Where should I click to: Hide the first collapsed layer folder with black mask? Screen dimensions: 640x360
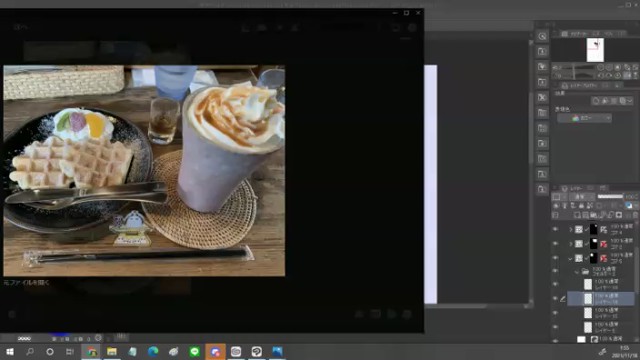(555, 229)
